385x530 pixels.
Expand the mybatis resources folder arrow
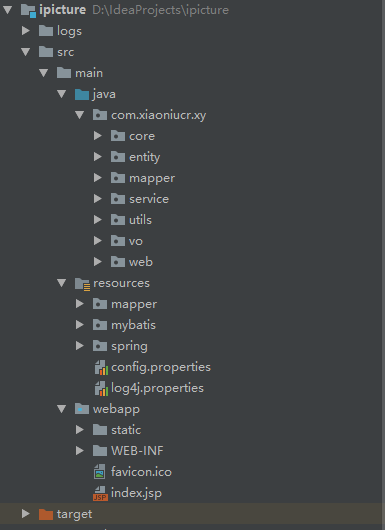80,325
